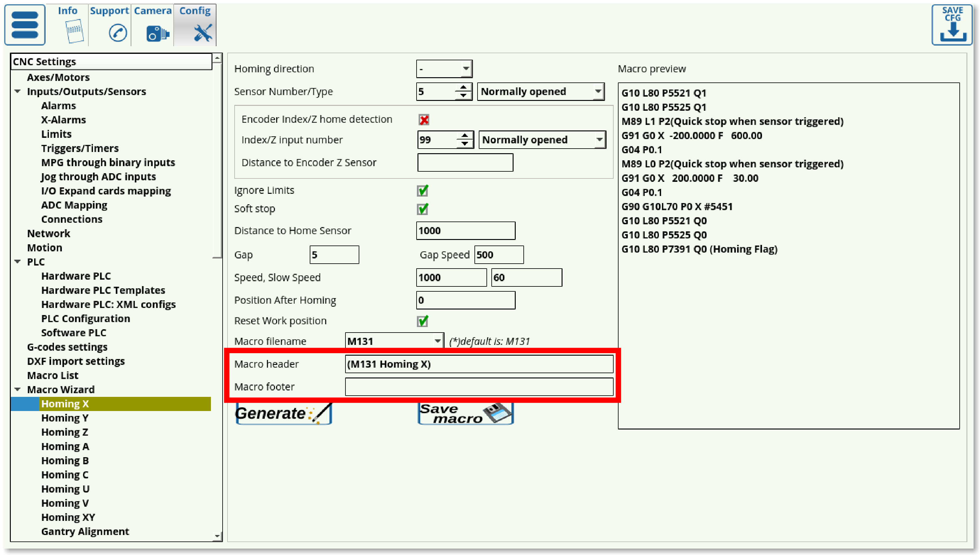Screen dimensions: 980x555
Task: Open the hamburger main menu
Action: click(25, 25)
